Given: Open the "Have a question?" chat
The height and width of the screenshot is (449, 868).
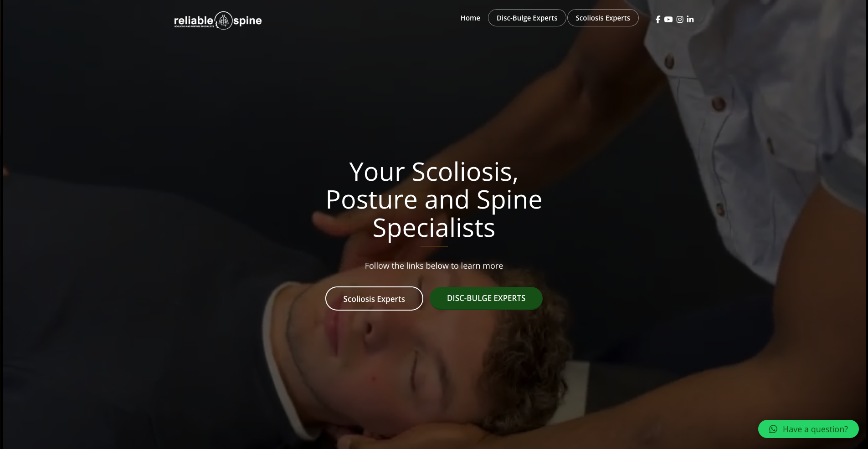Looking at the screenshot, I should tap(808, 429).
